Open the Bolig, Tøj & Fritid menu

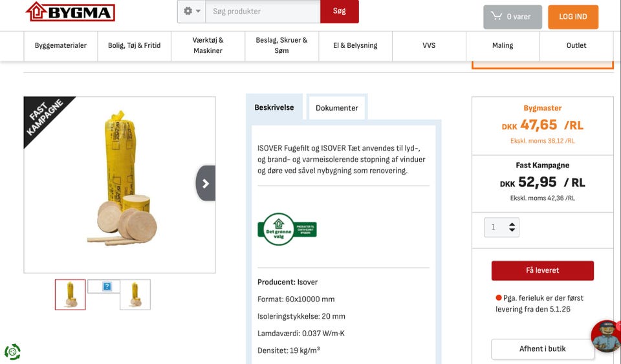(135, 45)
